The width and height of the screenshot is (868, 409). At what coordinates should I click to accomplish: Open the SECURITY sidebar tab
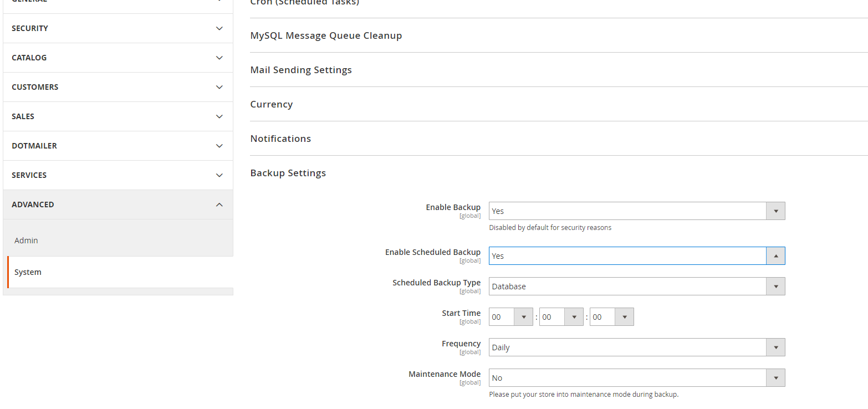(118, 28)
